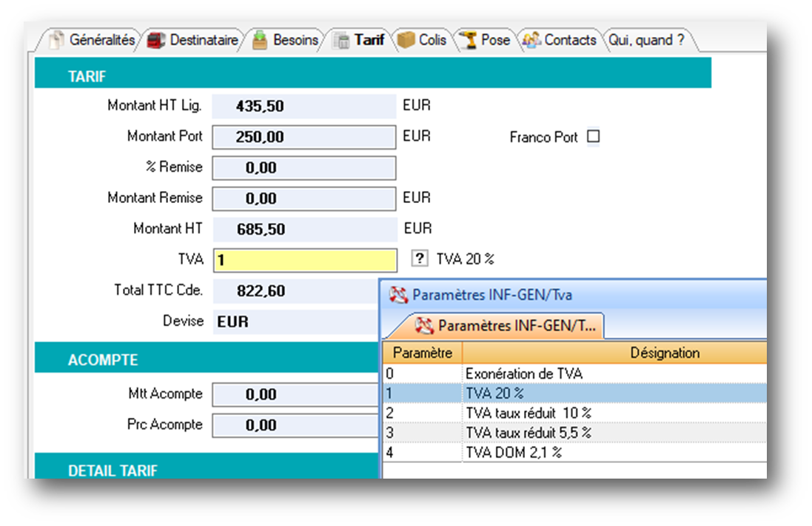Choose TVA taux réduit 10 % row

(x=528, y=413)
